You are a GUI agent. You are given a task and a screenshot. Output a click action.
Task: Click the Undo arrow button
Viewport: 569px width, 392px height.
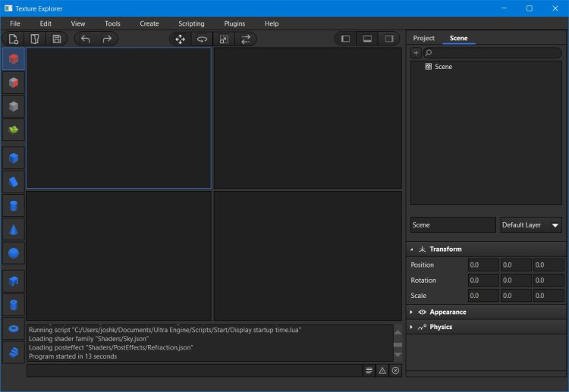[x=85, y=39]
